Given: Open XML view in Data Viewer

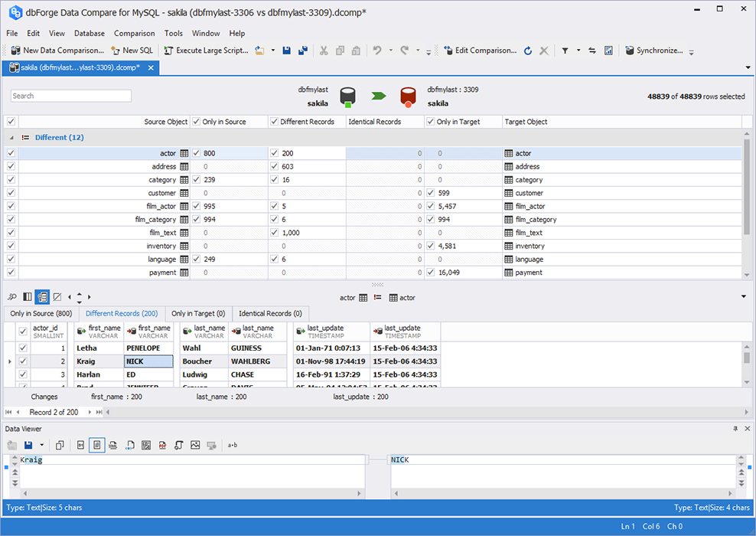Looking at the screenshot, I should 113,445.
